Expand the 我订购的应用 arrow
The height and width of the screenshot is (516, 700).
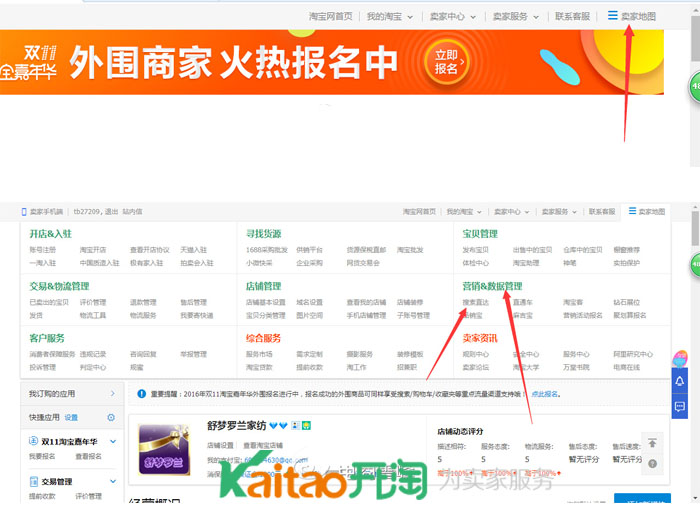pos(112,393)
